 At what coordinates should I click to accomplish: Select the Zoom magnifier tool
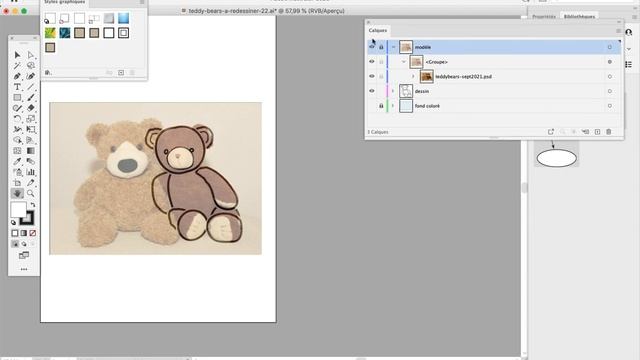31,193
